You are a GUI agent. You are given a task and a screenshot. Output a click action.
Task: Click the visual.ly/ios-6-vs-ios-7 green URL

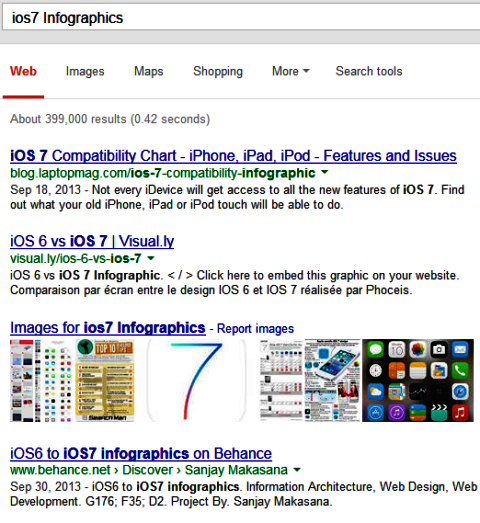coord(76,258)
